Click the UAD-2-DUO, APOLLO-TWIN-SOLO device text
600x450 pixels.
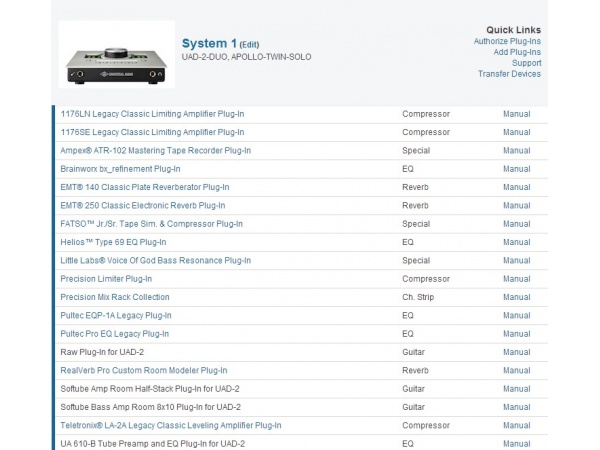[x=246, y=57]
